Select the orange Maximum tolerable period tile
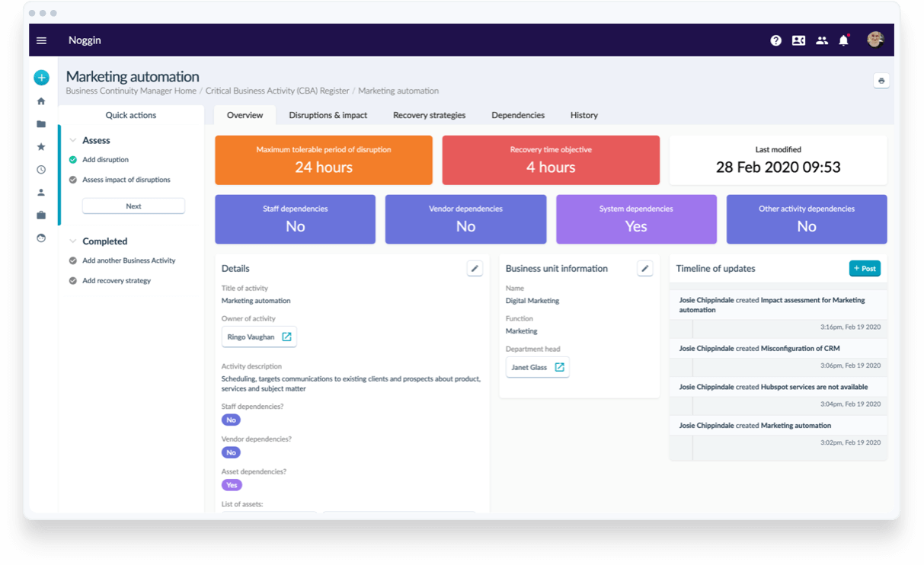The height and width of the screenshot is (565, 924). 323,160
